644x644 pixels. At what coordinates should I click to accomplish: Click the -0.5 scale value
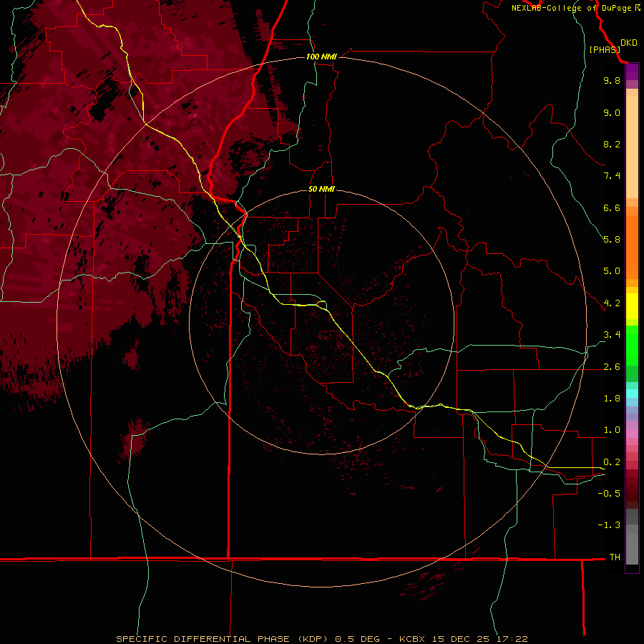(609, 494)
